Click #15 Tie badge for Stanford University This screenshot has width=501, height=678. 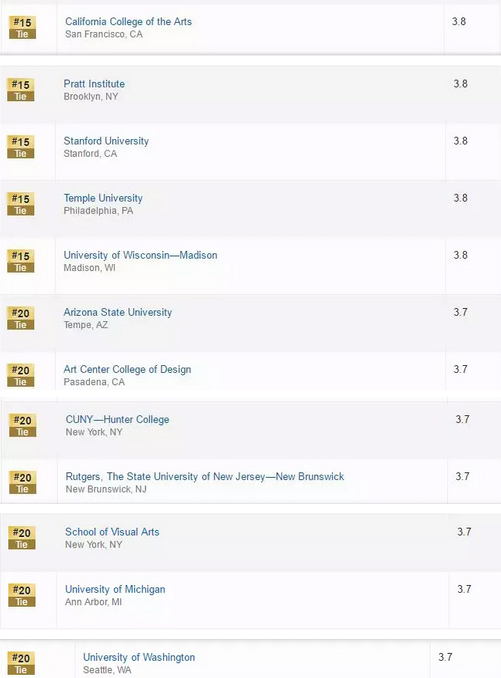point(21,147)
